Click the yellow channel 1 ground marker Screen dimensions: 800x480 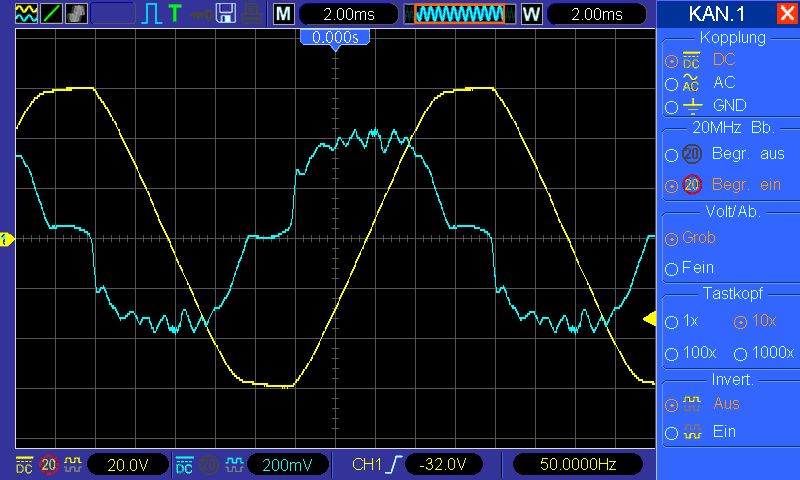pyautogui.click(x=7, y=239)
